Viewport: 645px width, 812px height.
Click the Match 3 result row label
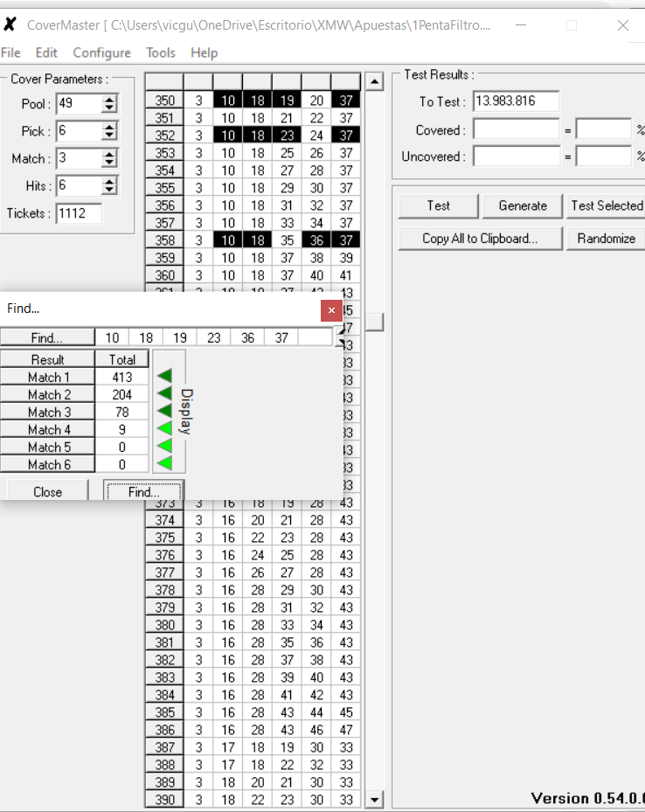47,412
